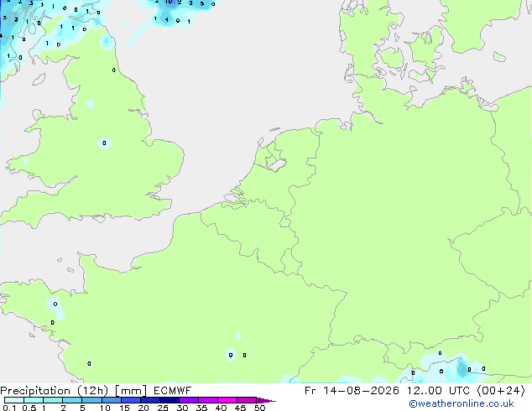532x411 pixels.
Task: Click the '30' legend scale label
Action: point(183,408)
